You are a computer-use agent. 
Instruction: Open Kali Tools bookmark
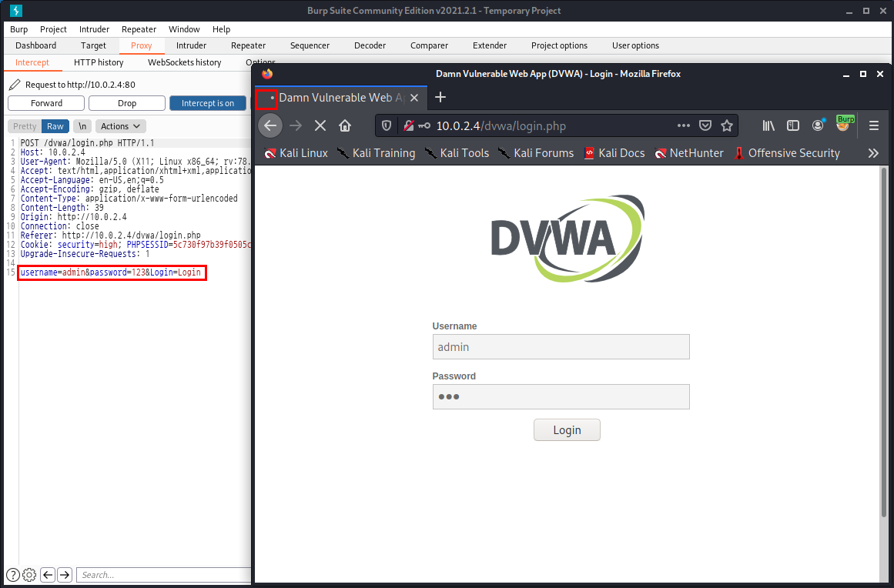457,152
